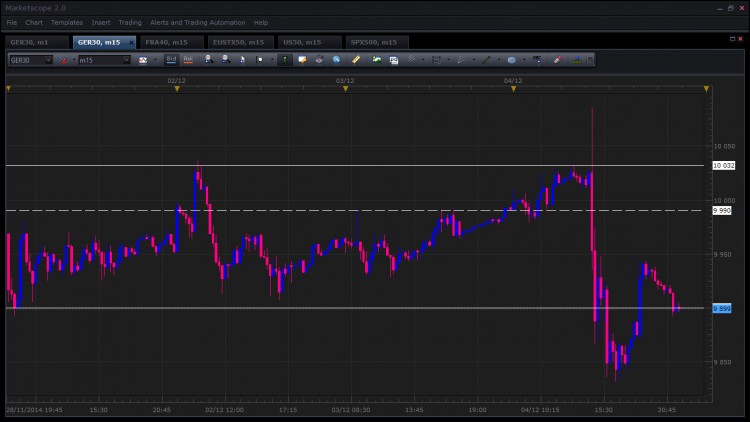
Task: Select the yellow ruler measure tool
Action: point(356,60)
